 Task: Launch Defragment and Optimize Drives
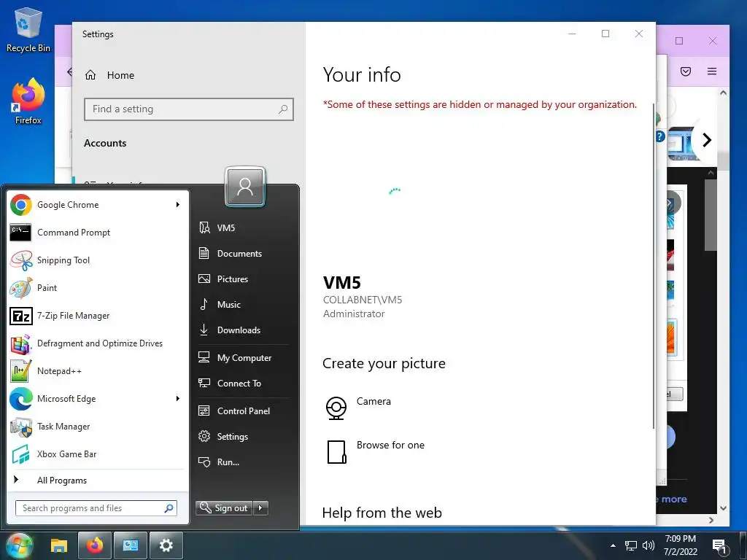[x=98, y=343]
